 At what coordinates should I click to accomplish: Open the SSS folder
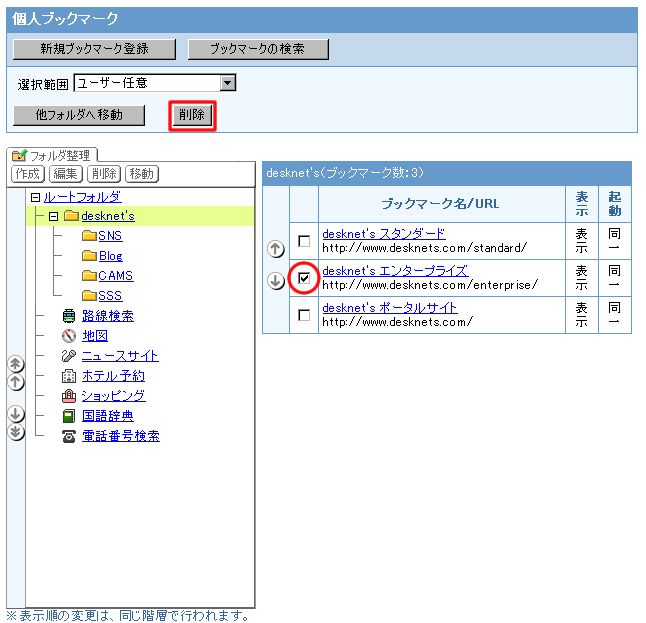pyautogui.click(x=110, y=295)
